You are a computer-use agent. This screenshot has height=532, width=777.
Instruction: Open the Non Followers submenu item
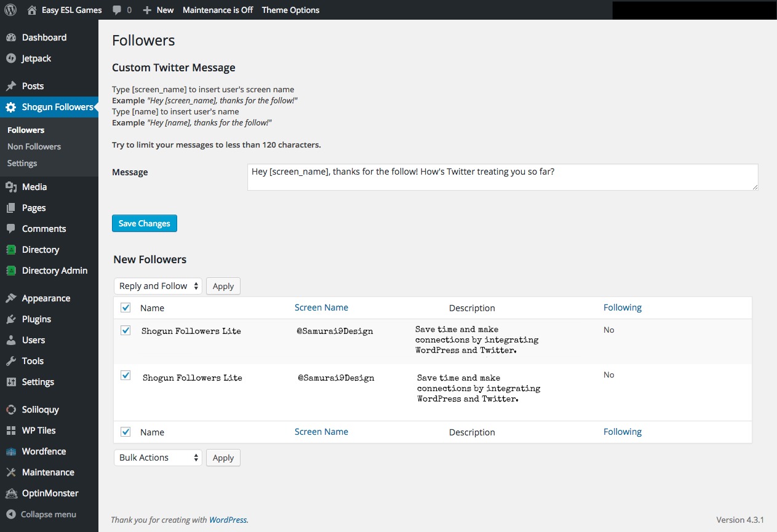coord(34,146)
